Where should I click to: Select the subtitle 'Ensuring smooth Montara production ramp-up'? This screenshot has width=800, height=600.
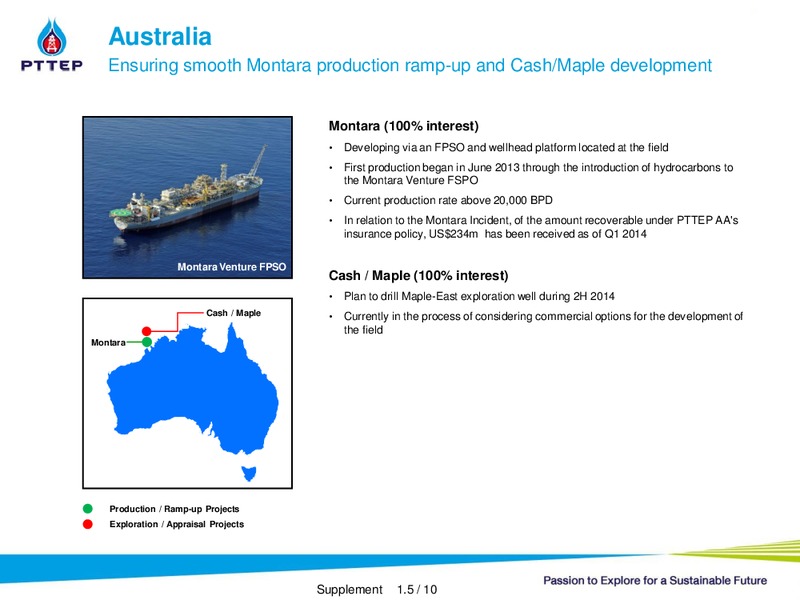pyautogui.click(x=289, y=65)
